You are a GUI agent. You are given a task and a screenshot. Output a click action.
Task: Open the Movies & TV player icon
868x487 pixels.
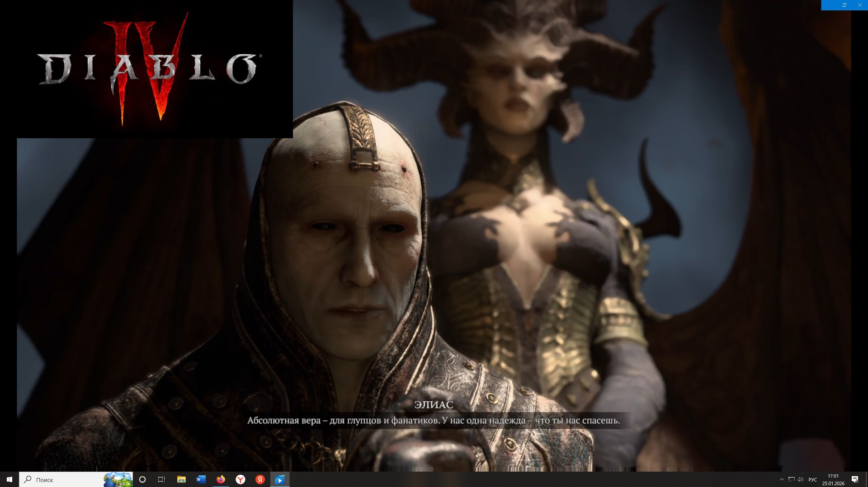pos(280,480)
